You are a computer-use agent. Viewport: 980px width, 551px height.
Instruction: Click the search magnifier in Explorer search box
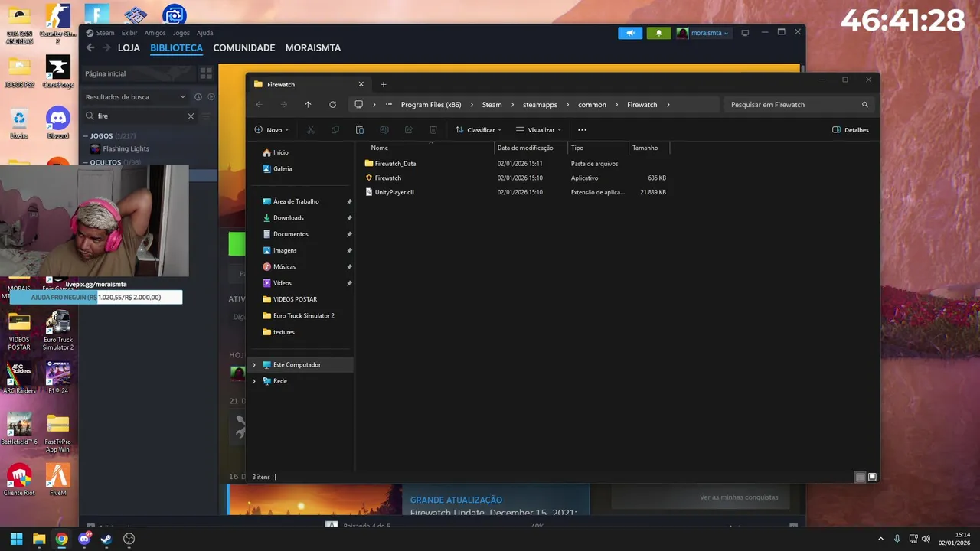click(x=865, y=105)
